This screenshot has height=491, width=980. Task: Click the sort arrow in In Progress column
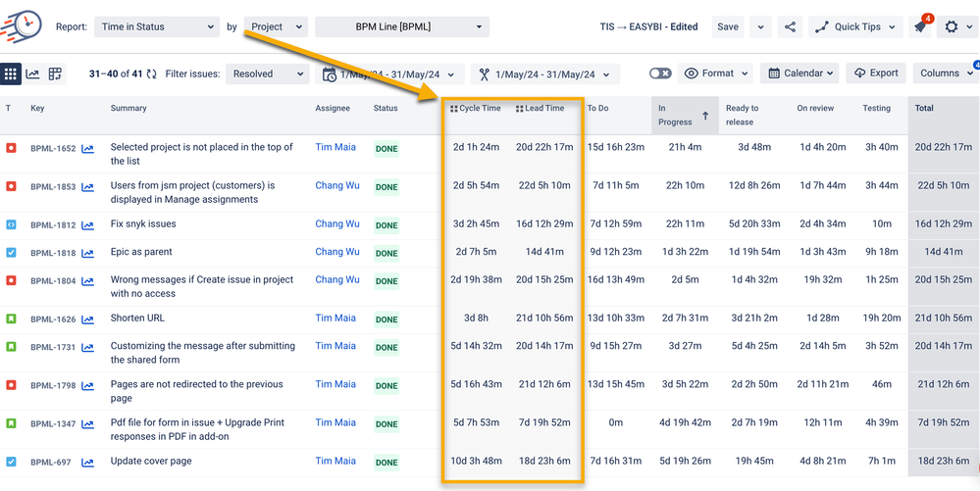click(x=705, y=116)
